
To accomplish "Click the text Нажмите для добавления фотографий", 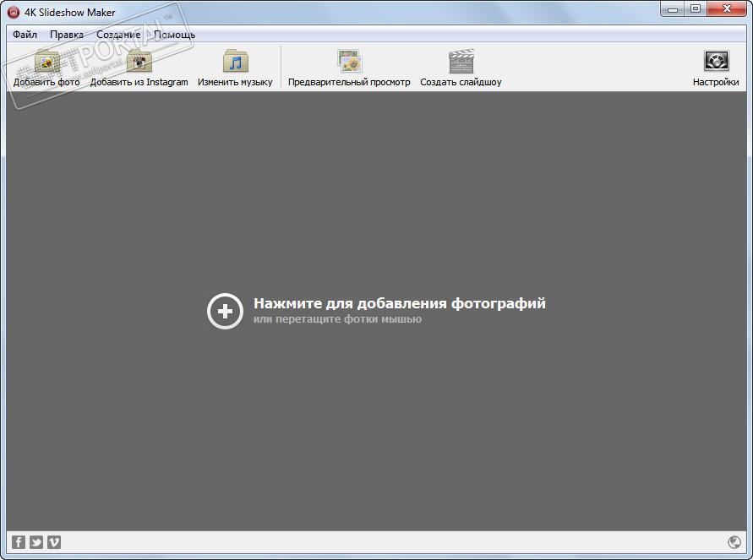I will 400,303.
